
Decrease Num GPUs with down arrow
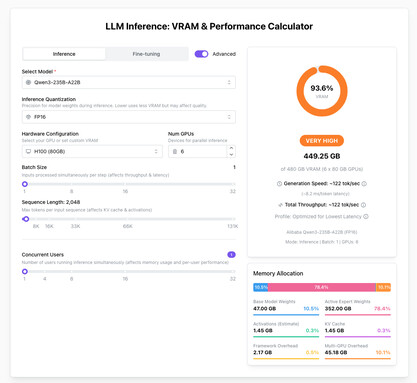[231, 155]
